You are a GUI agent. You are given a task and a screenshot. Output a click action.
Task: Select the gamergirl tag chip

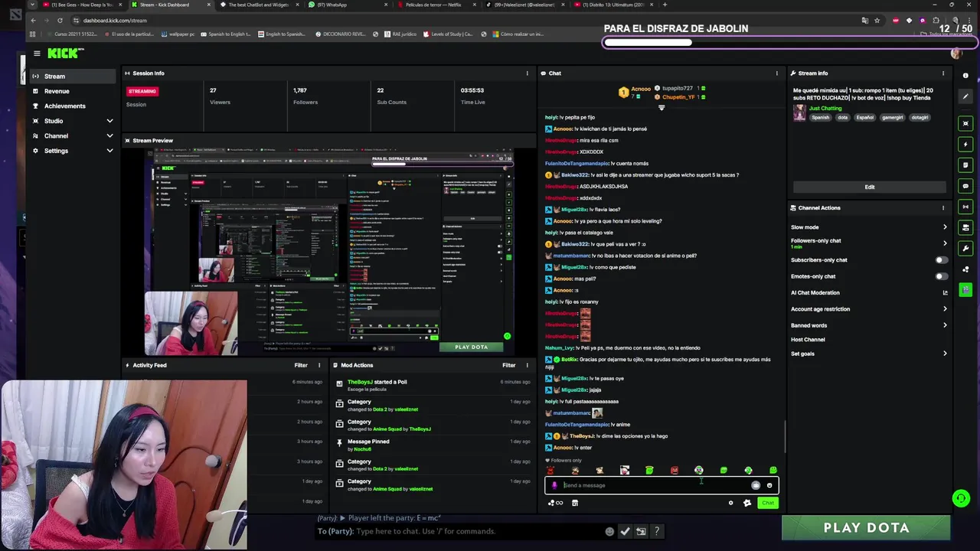[x=892, y=118]
